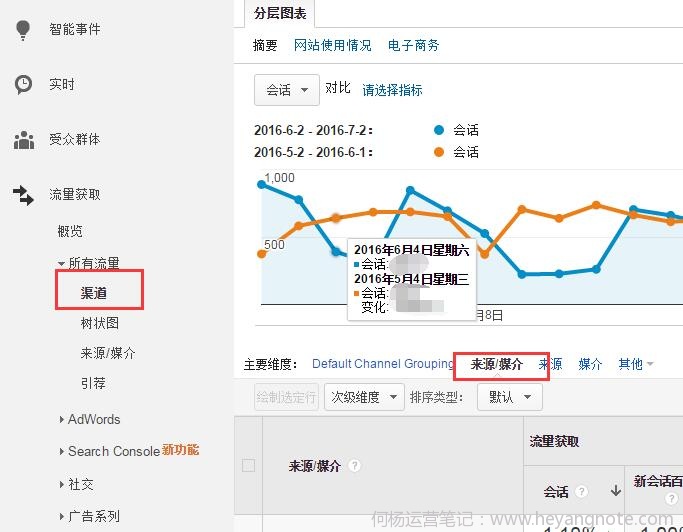Switch to the 网站使用情况 tab
Screen dimensions: 683x532
pyautogui.click(x=332, y=45)
